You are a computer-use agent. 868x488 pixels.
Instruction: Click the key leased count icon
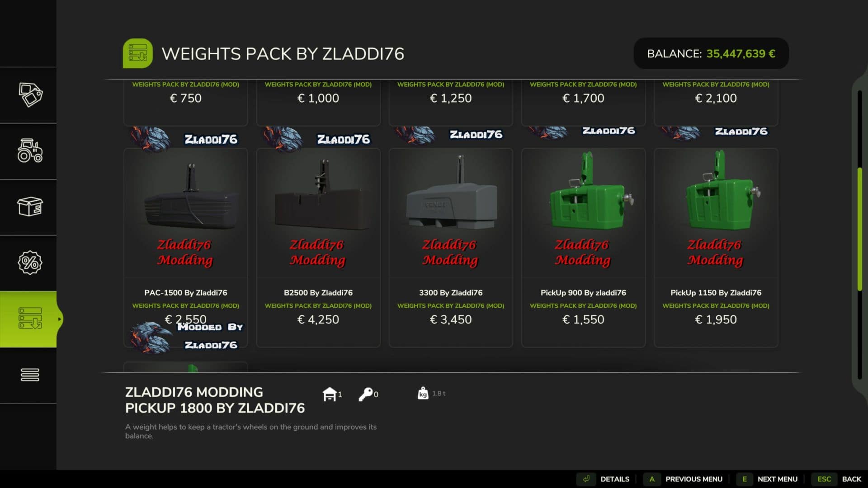(365, 394)
